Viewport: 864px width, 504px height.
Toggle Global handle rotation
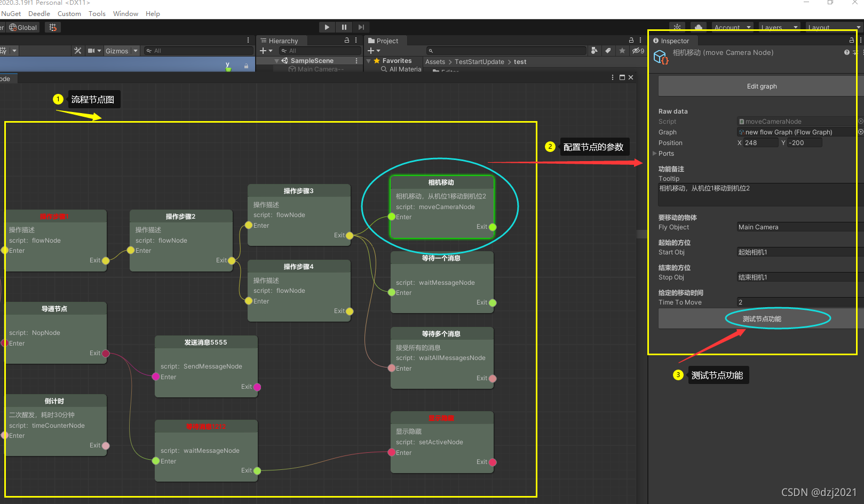(x=23, y=27)
